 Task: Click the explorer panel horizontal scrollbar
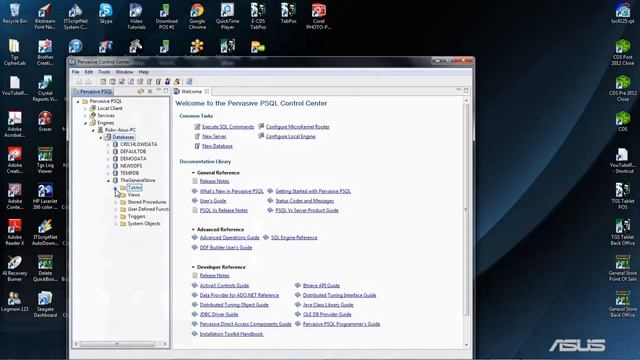click(117, 344)
